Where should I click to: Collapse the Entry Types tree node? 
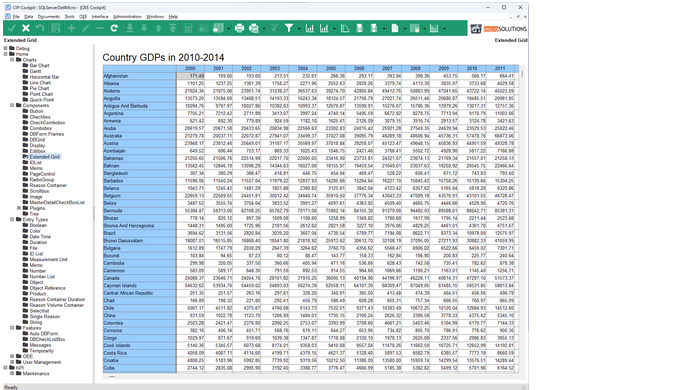click(x=12, y=220)
